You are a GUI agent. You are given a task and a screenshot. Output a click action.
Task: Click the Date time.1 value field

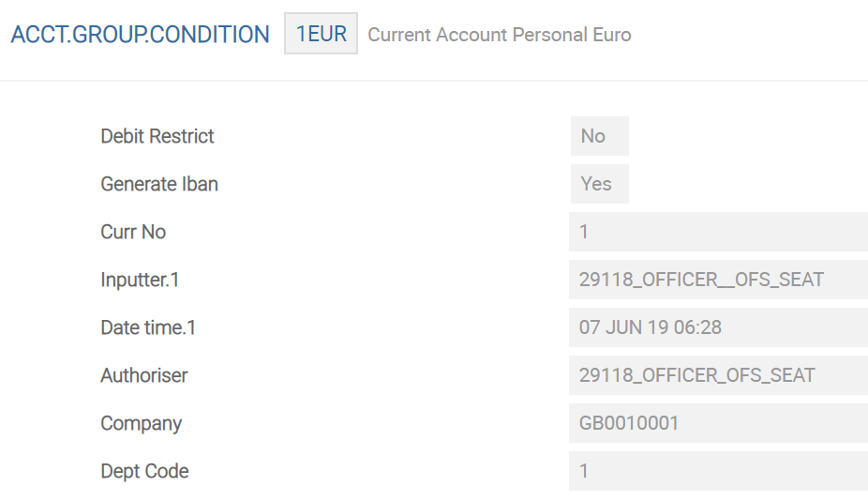pos(717,327)
